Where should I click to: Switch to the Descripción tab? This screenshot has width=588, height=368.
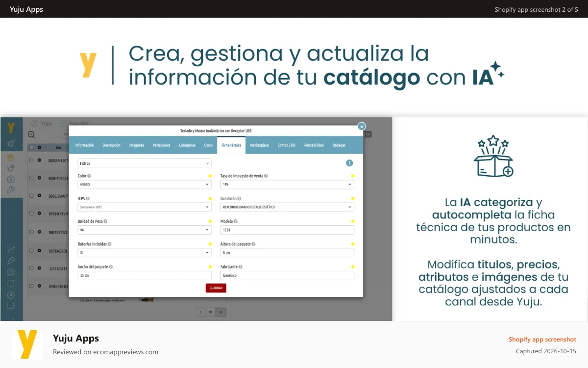tap(111, 145)
